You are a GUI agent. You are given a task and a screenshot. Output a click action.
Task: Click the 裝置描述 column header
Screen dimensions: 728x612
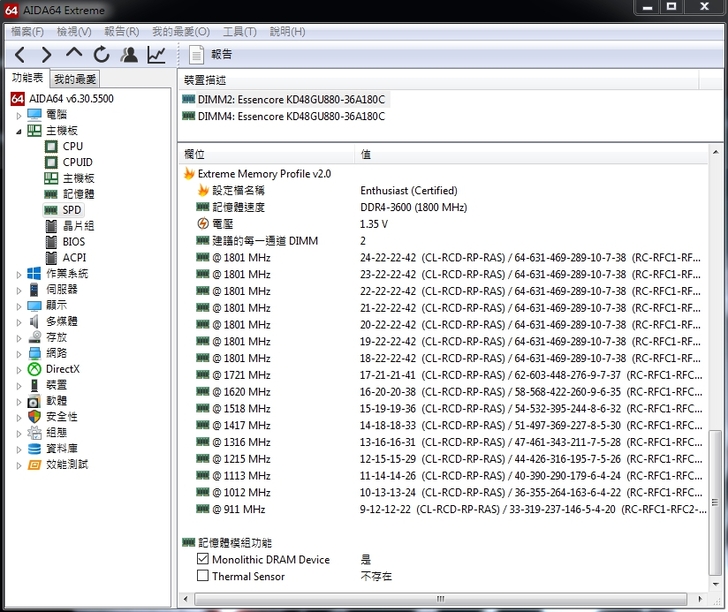click(438, 80)
